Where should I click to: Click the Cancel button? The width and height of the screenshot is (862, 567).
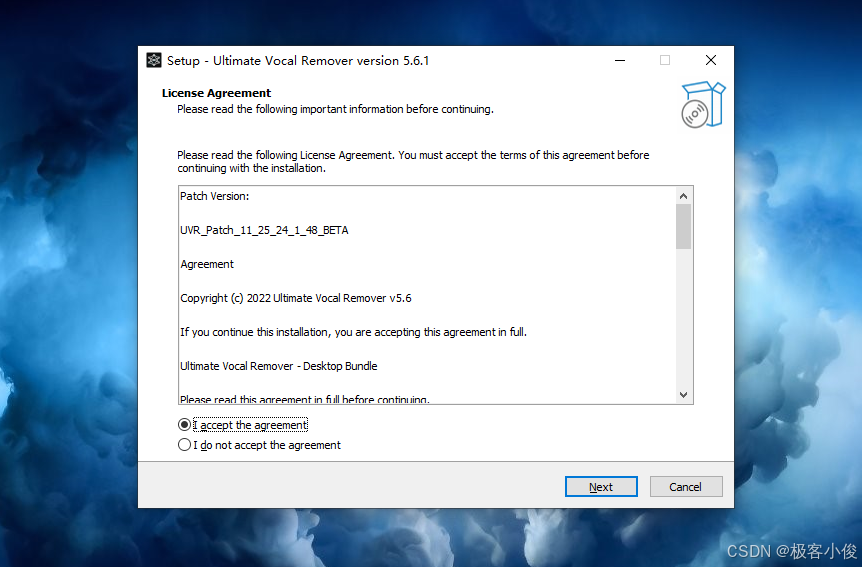pos(686,487)
